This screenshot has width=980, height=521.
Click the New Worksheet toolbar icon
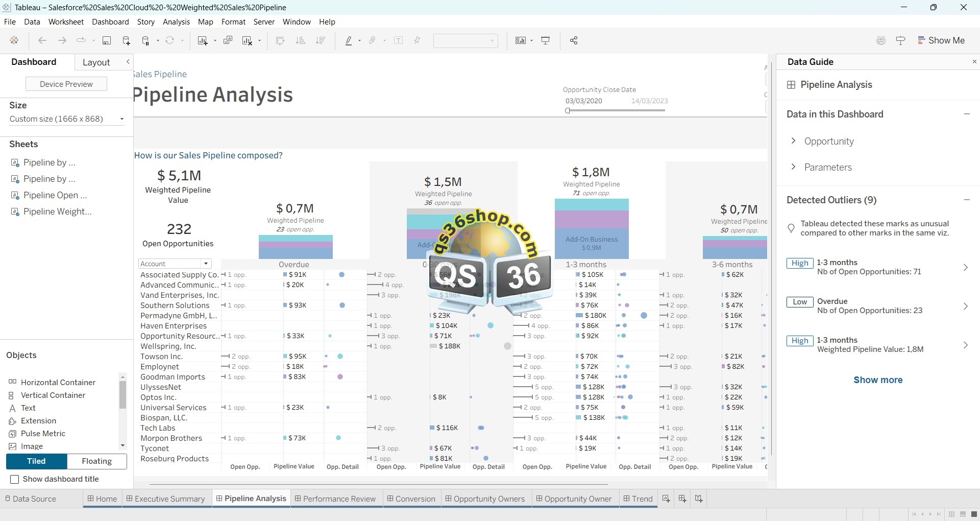203,41
